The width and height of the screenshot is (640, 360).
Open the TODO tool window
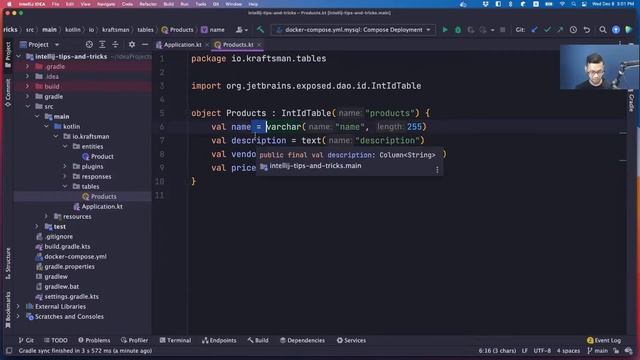point(56,340)
